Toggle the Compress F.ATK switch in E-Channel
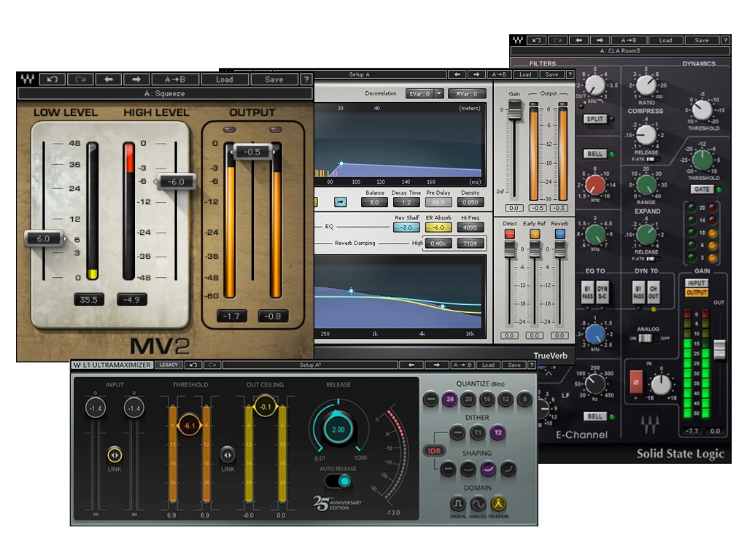Viewport: 747px width, 560px height. click(x=654, y=159)
